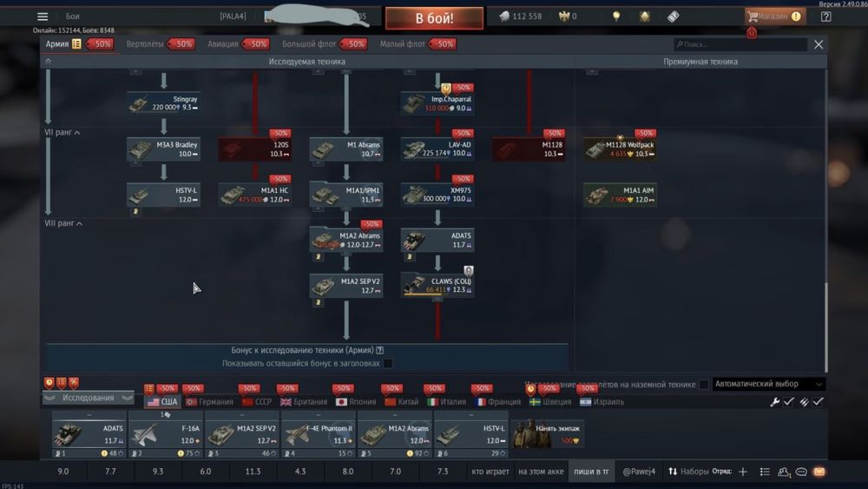Screen dimensions: 868x489
Task: Select Германия nation
Action: tap(210, 402)
